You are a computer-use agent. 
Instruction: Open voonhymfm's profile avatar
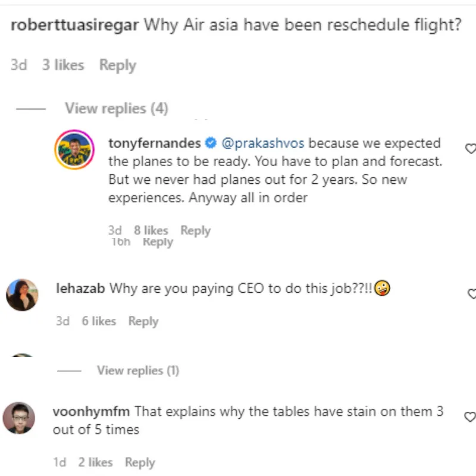[19, 418]
